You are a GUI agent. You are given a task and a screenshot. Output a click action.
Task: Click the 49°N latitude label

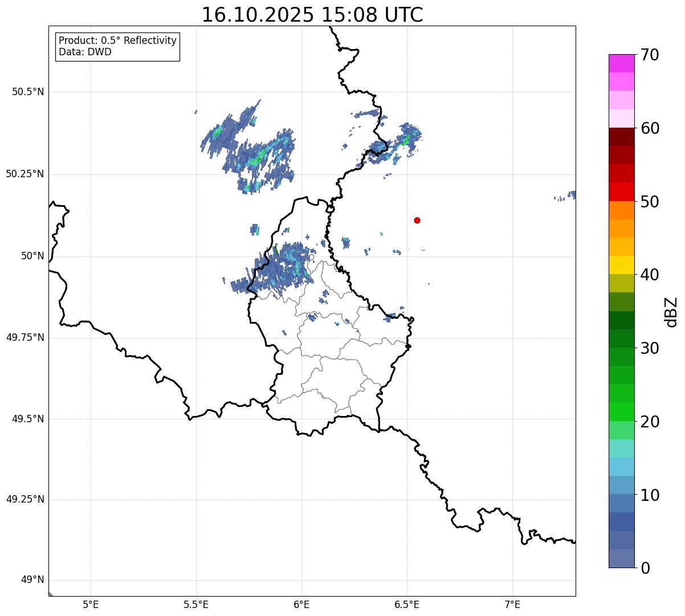point(32,580)
